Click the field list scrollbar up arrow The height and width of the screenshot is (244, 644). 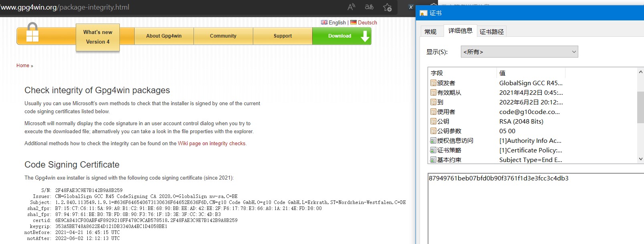(640, 72)
